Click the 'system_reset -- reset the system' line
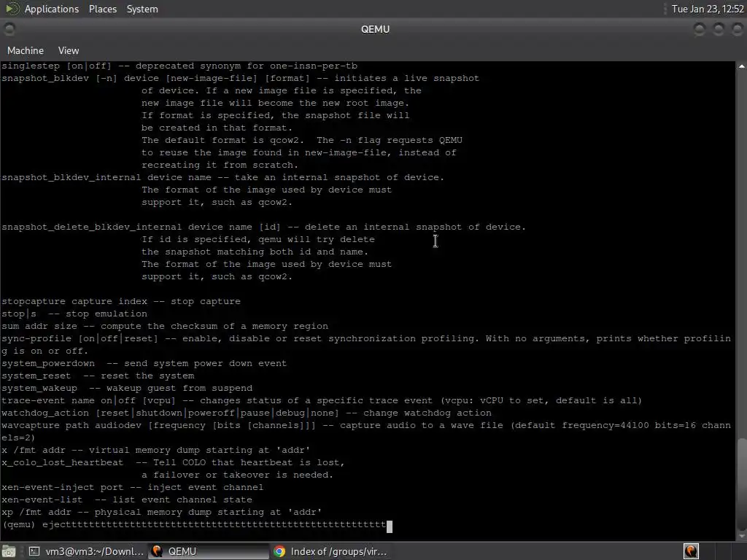 [x=98, y=376]
